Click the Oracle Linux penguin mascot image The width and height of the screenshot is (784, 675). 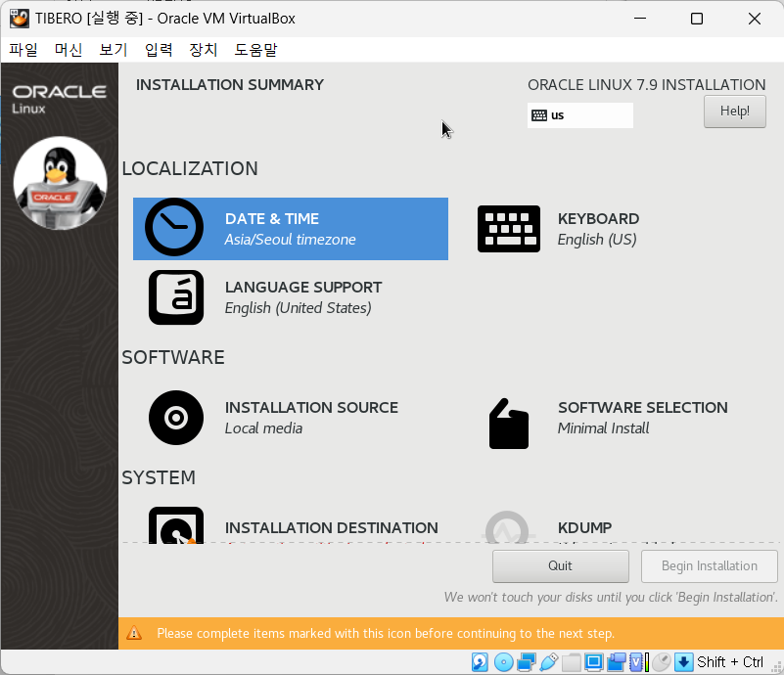pyautogui.click(x=60, y=183)
